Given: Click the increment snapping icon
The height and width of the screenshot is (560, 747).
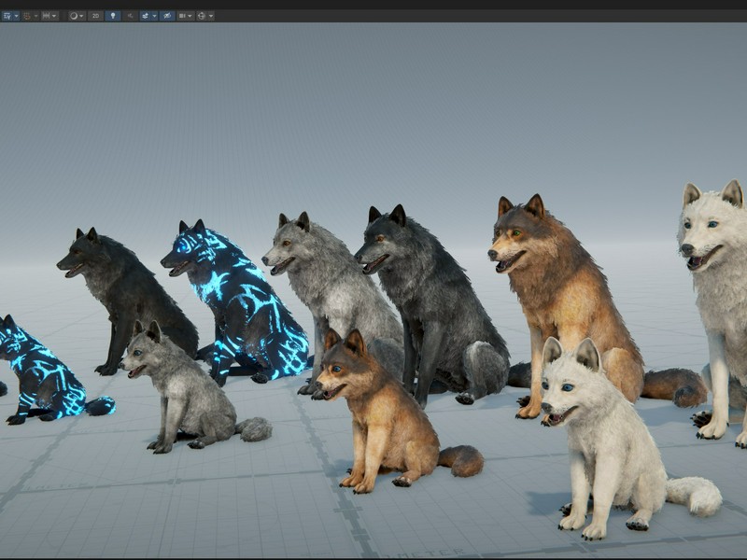Looking at the screenshot, I should 46,16.
